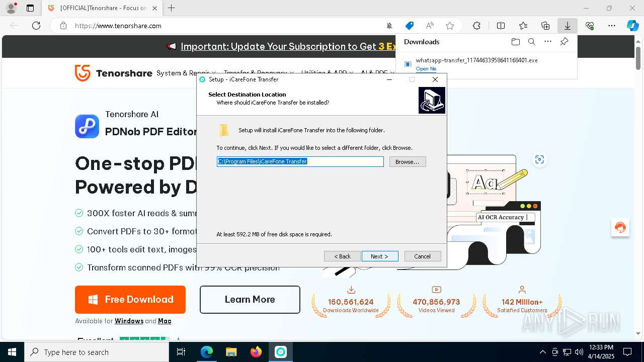Click the site info lock icon
The image size is (644, 362).
click(x=63, y=26)
